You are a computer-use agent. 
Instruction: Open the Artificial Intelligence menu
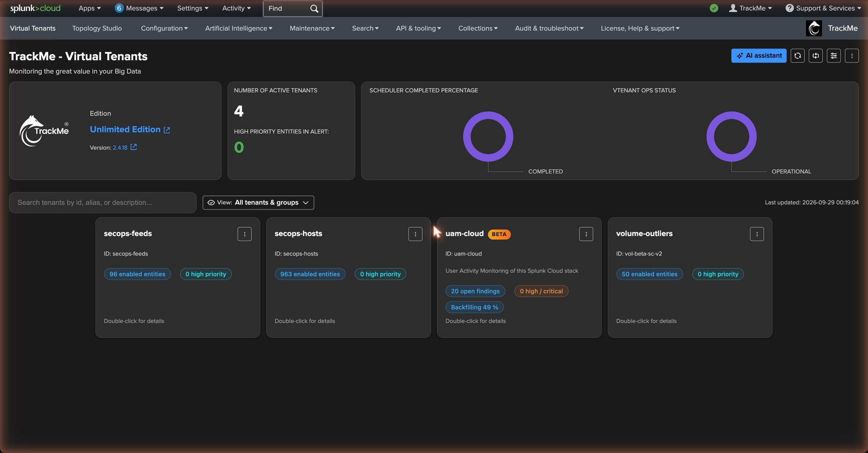tap(239, 28)
